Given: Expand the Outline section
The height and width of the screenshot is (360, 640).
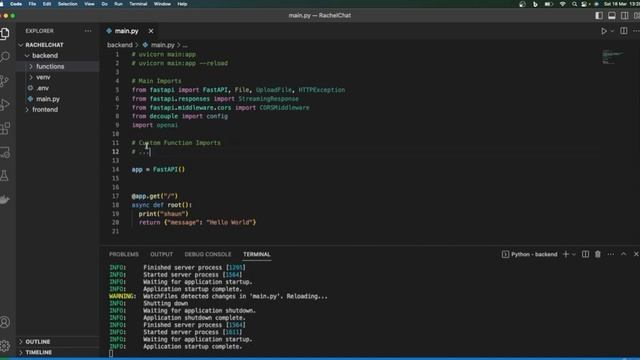Looking at the screenshot, I should (x=38, y=342).
